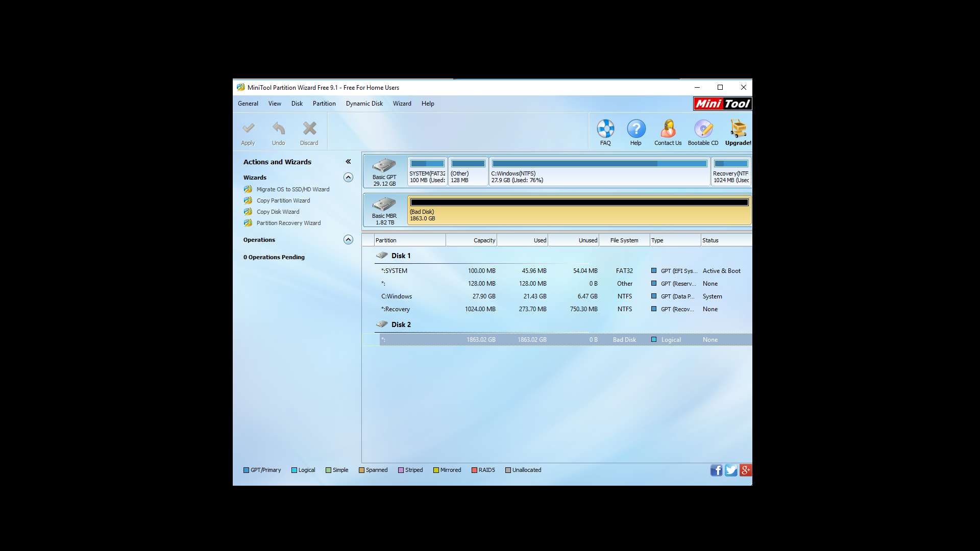
Task: Click the Spanned legend swatch
Action: tap(361, 470)
